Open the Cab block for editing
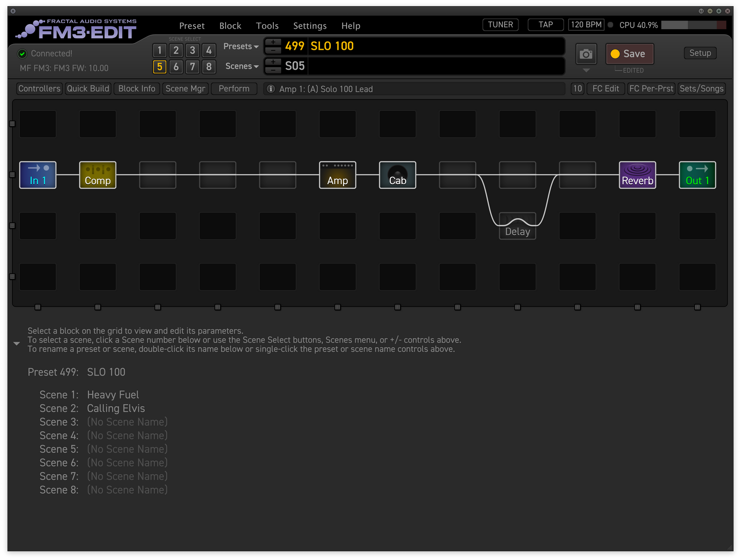This screenshot has width=741, height=560. tap(397, 175)
